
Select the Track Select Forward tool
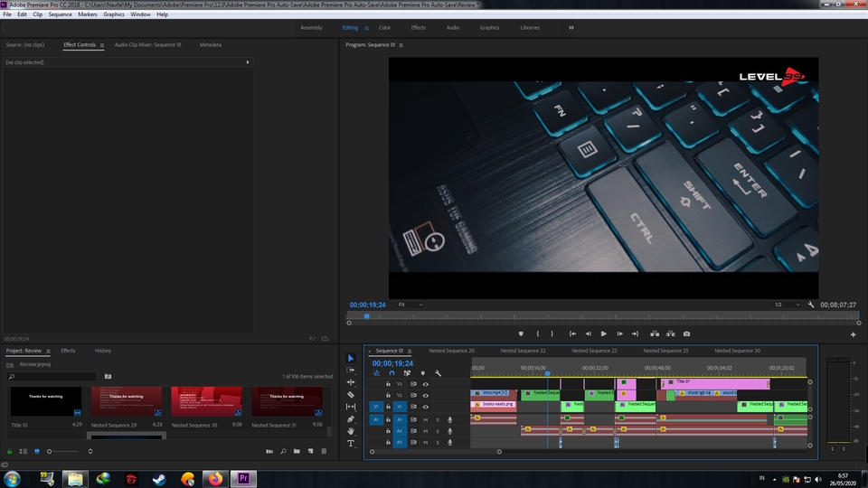click(351, 371)
